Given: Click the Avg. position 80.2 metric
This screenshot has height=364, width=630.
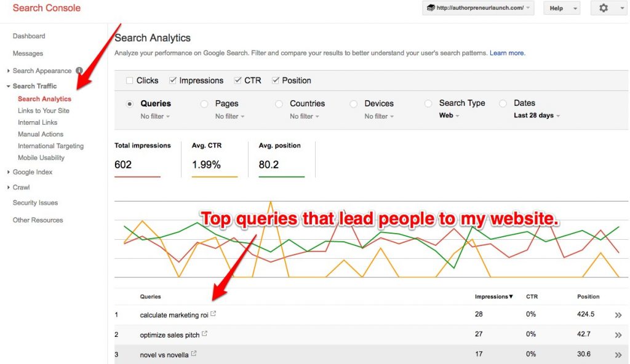Looking at the screenshot, I should click(x=282, y=159).
